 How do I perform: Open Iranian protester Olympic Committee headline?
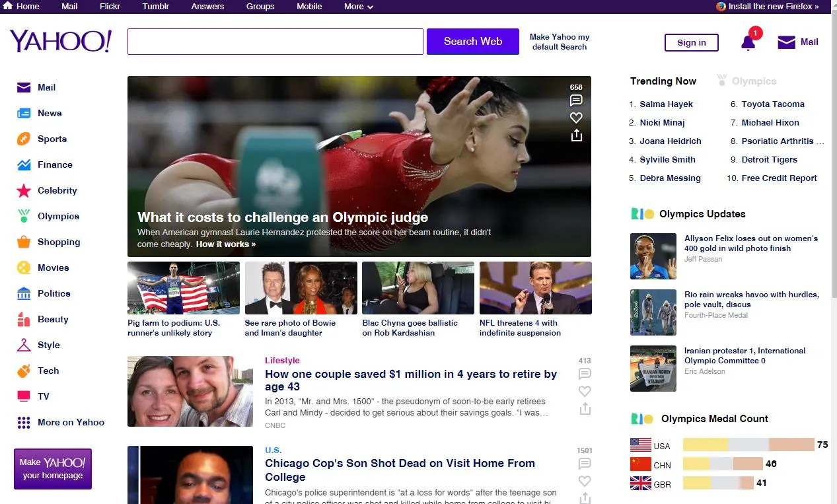point(745,355)
